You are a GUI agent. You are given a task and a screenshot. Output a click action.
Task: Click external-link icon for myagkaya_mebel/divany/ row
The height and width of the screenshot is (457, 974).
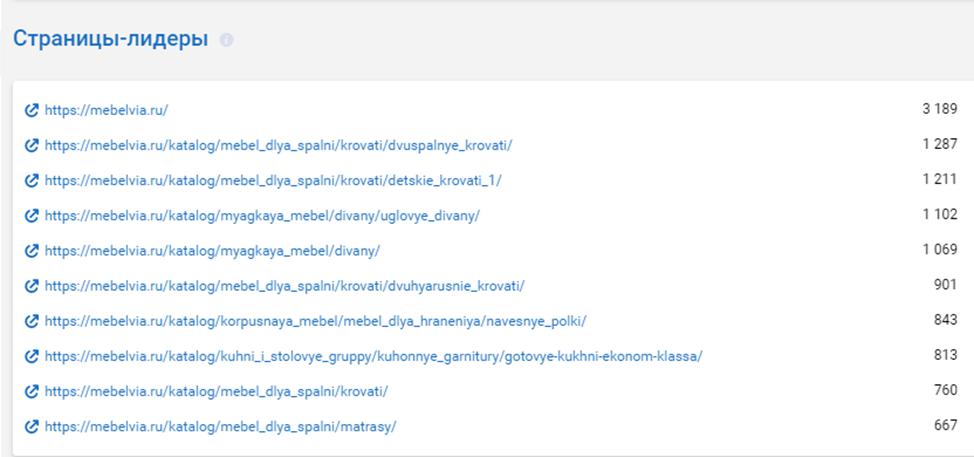[x=31, y=251]
